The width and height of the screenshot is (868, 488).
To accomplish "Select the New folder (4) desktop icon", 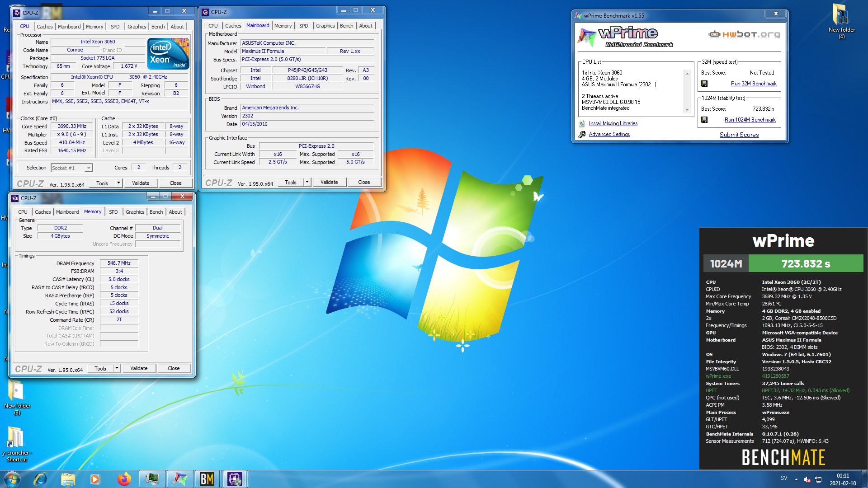I will (841, 21).
